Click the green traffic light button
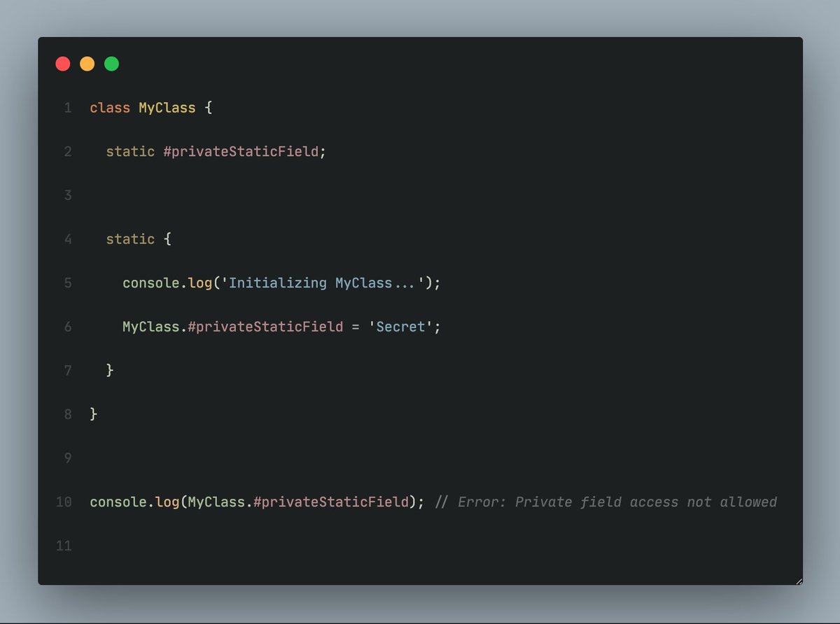Viewport: 840px width, 624px height. 111,63
